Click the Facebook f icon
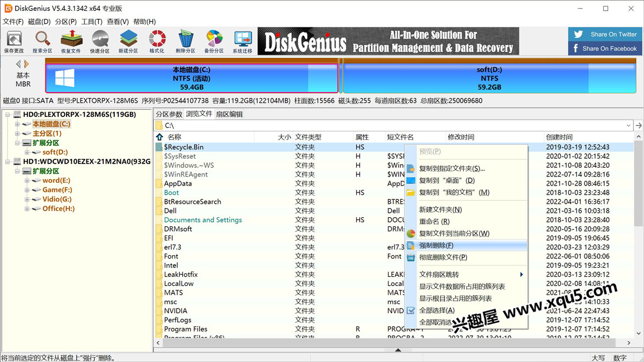644x362 pixels. point(576,48)
